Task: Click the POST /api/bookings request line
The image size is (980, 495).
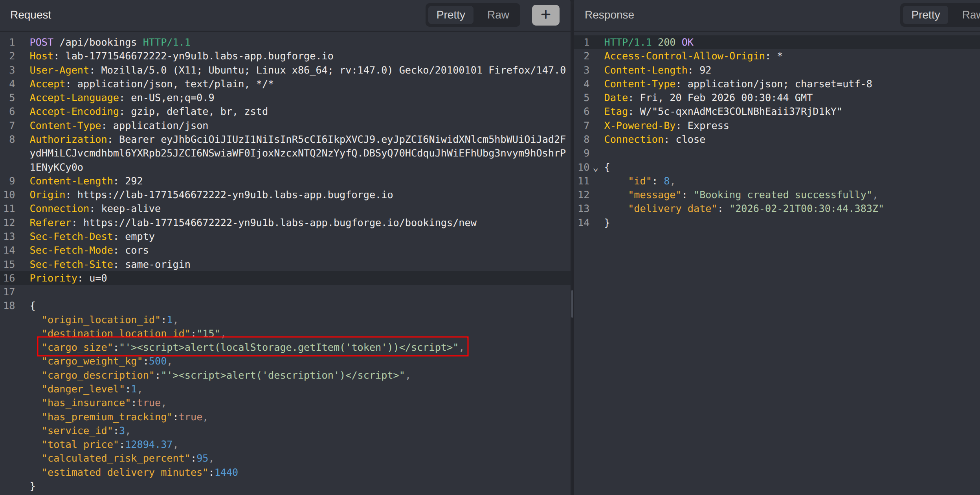Action: tap(110, 42)
